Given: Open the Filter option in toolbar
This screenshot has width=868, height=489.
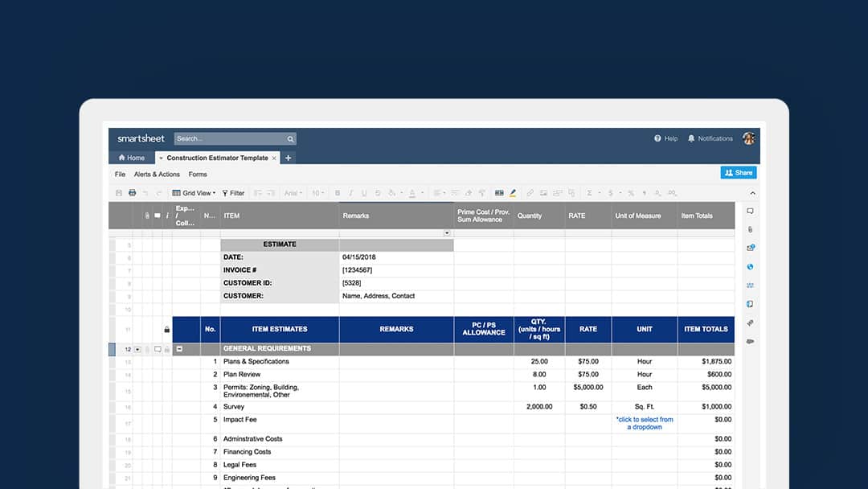Looking at the screenshot, I should pyautogui.click(x=233, y=193).
